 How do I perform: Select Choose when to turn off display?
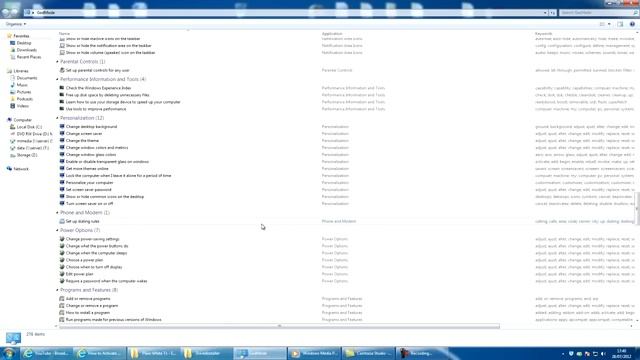[x=94, y=267]
